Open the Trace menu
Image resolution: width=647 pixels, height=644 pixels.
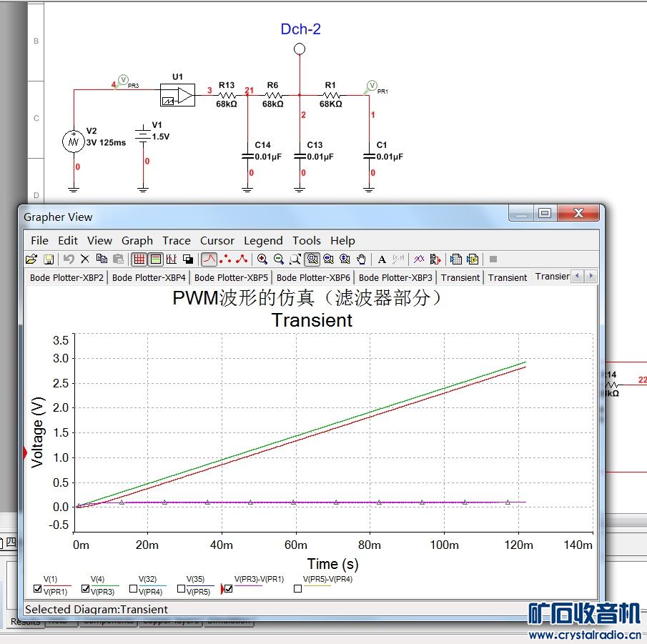point(176,241)
